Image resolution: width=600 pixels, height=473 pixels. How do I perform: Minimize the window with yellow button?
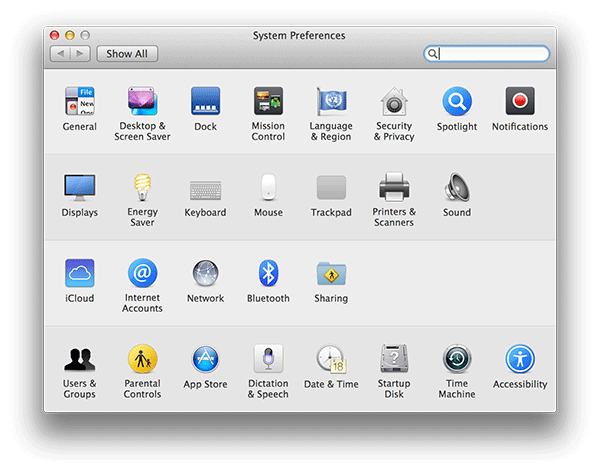(x=70, y=35)
